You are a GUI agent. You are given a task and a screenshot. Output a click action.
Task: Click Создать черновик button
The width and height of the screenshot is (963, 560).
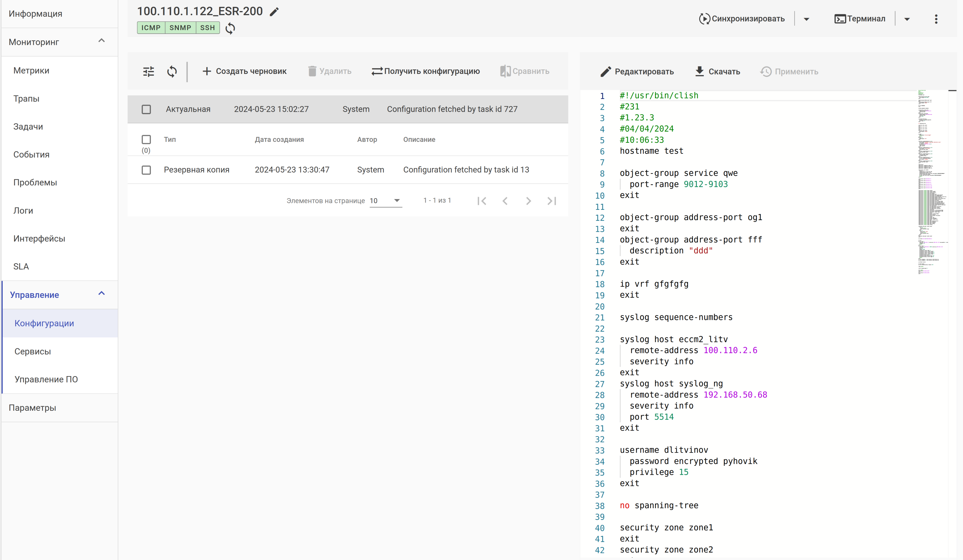pos(245,72)
